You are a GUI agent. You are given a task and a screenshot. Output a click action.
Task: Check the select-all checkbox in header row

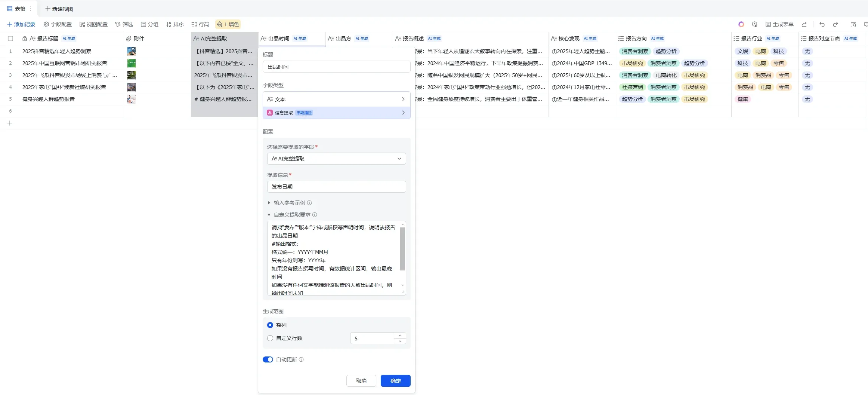click(10, 38)
